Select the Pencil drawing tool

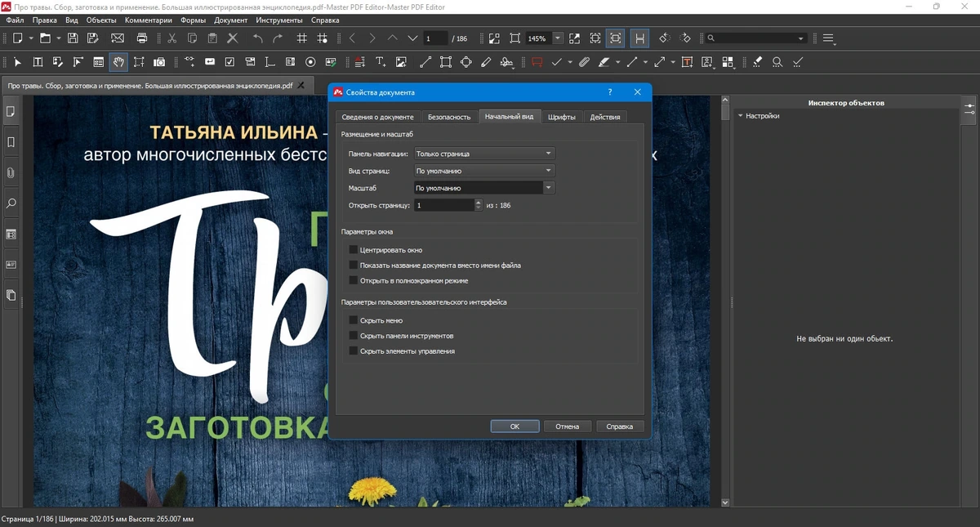coord(486,61)
